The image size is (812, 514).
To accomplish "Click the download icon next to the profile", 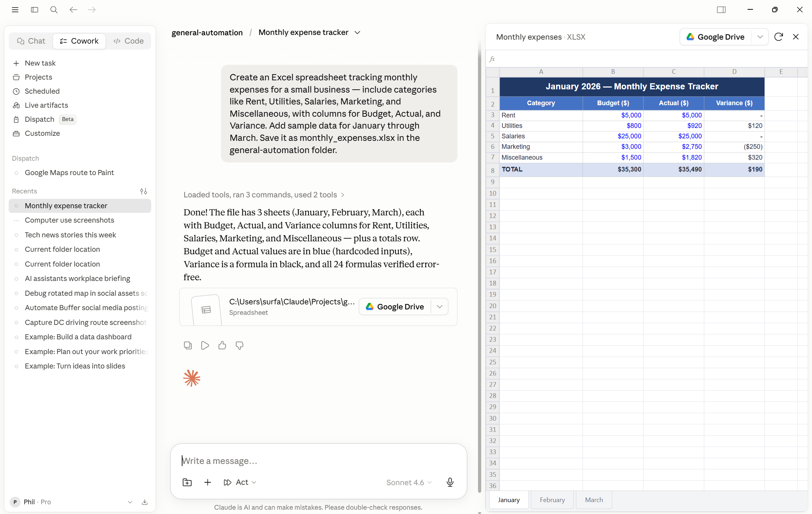I will (145, 502).
